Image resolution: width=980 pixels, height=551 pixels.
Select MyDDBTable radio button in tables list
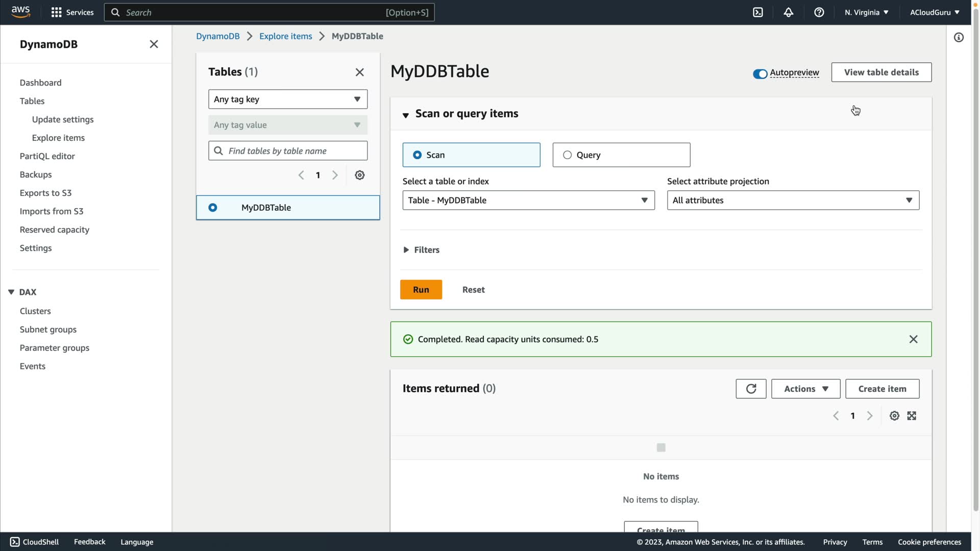(213, 208)
